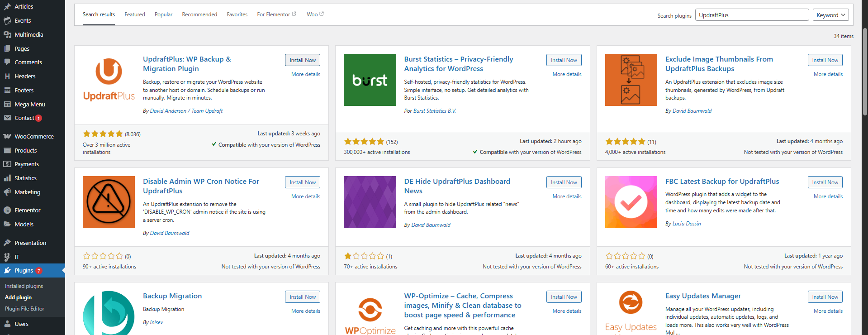This screenshot has height=335, width=868.
Task: Switch to the Featured tab
Action: (x=135, y=14)
